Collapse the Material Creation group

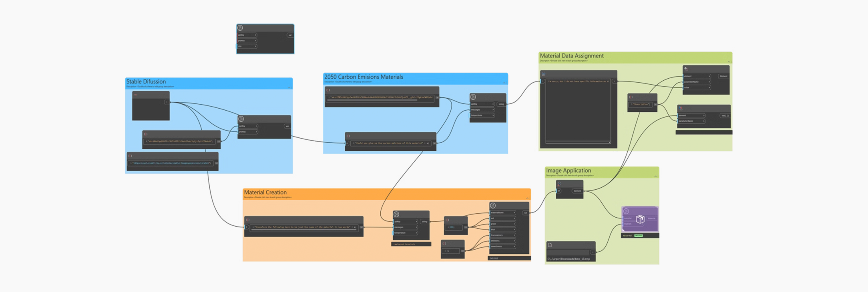tap(527, 198)
